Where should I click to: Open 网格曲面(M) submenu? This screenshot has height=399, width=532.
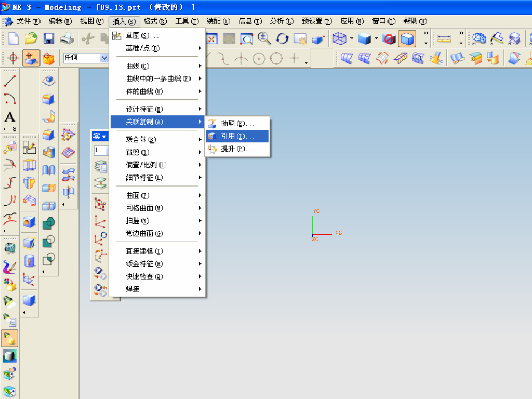coord(157,208)
